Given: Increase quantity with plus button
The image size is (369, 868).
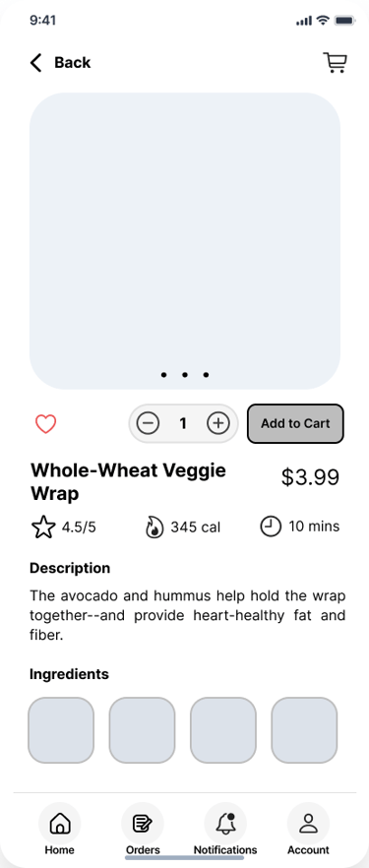Looking at the screenshot, I should click(218, 423).
